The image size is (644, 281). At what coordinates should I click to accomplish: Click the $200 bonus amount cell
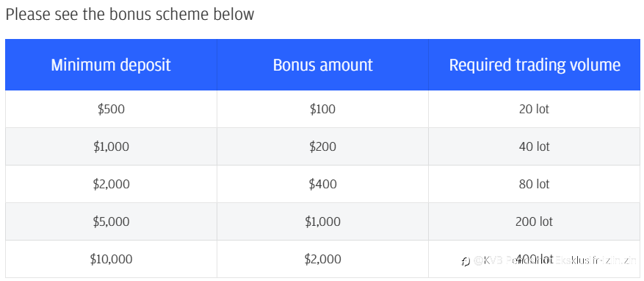point(323,146)
